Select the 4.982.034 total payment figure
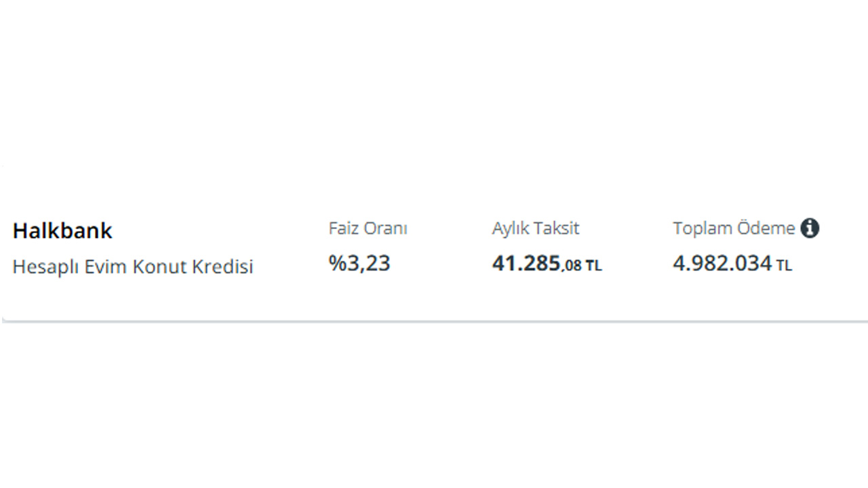Image resolution: width=868 pixels, height=488 pixels. [x=722, y=263]
